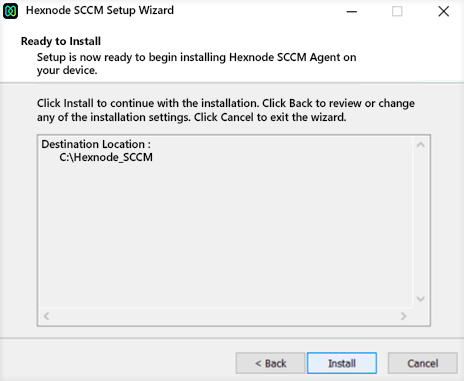Click the Click Install to continue instructions

pyautogui.click(x=226, y=110)
